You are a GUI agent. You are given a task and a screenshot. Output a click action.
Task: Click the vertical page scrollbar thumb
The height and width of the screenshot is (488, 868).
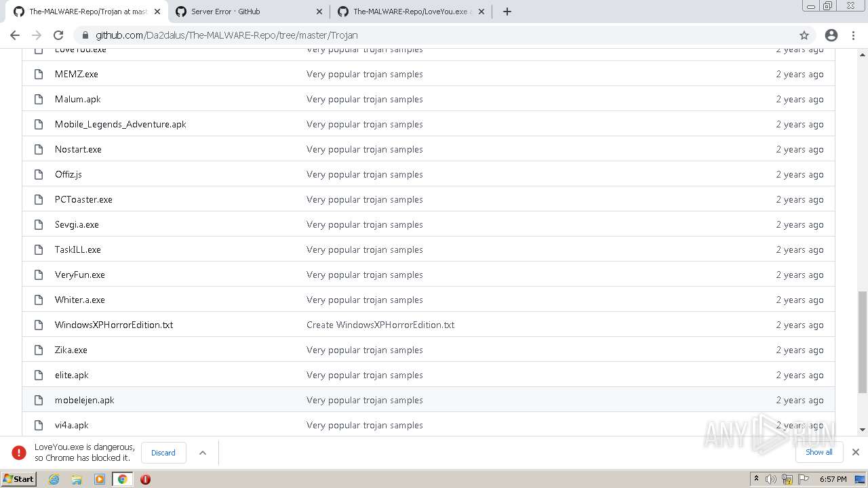pyautogui.click(x=862, y=342)
